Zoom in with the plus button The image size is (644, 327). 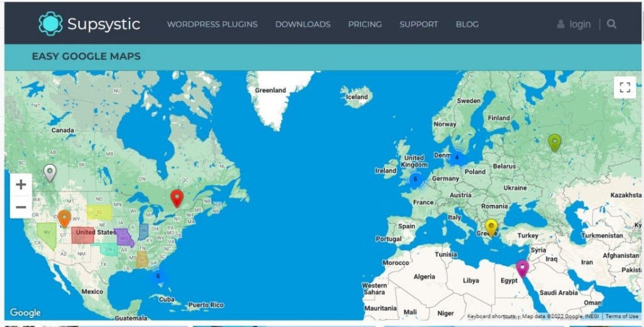(x=21, y=184)
